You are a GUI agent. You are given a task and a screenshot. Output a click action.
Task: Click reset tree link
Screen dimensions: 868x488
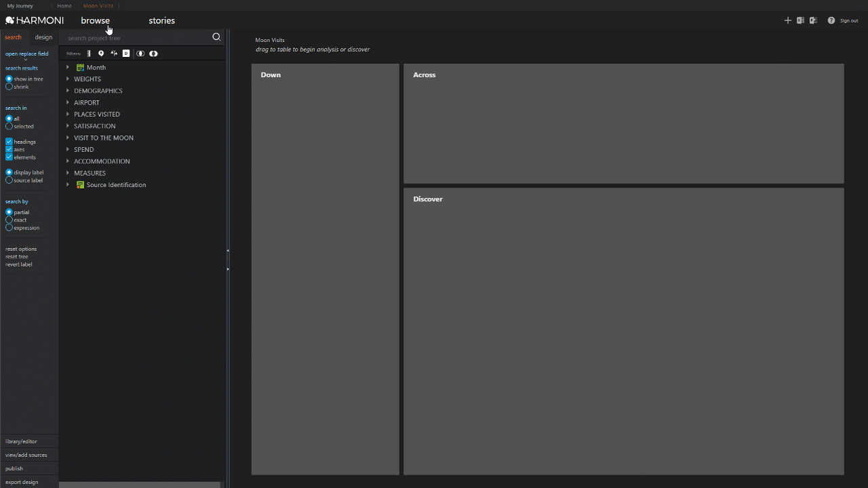click(17, 257)
